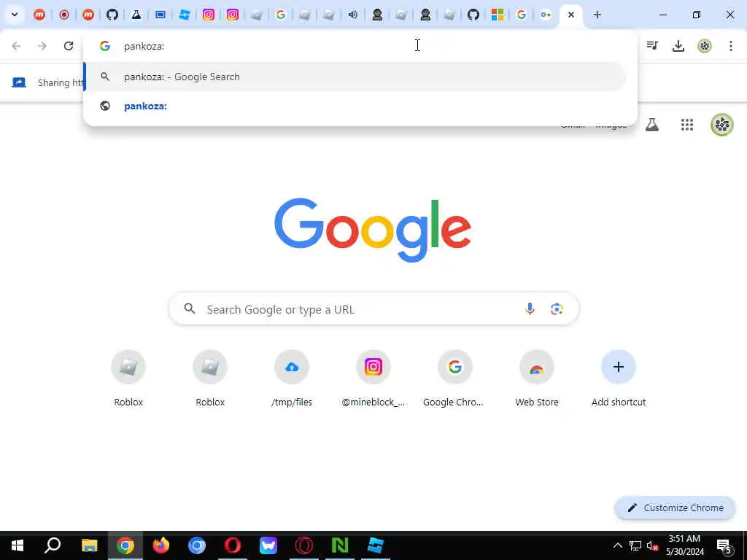The image size is (747, 560).
Task: Open Google account avatar on page
Action: tap(722, 125)
